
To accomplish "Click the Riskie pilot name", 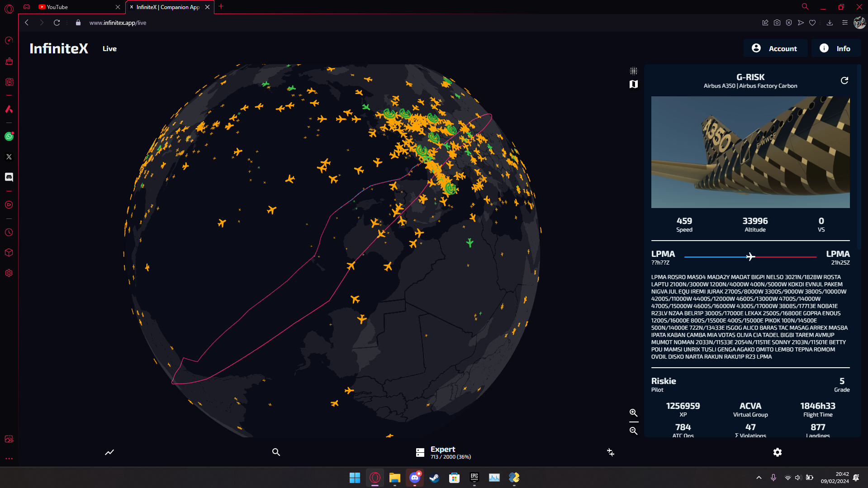I will coord(664,381).
